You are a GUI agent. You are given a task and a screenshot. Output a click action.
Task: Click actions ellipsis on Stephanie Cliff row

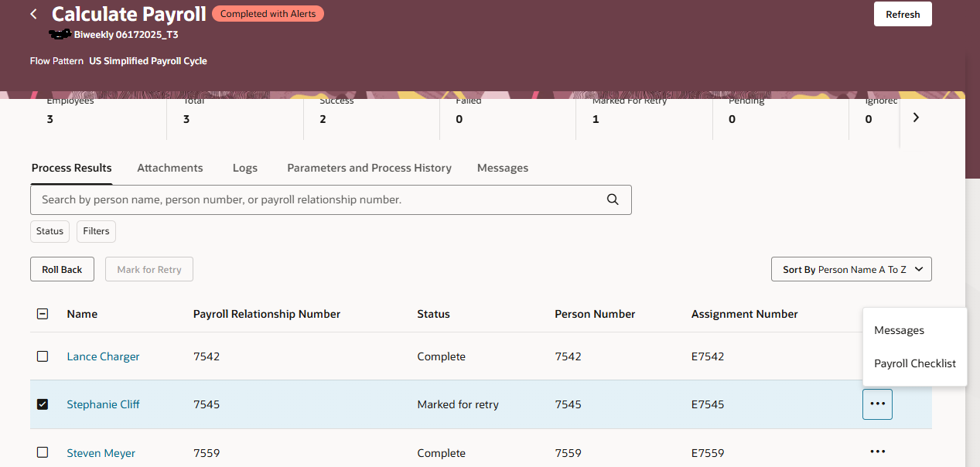tap(877, 404)
